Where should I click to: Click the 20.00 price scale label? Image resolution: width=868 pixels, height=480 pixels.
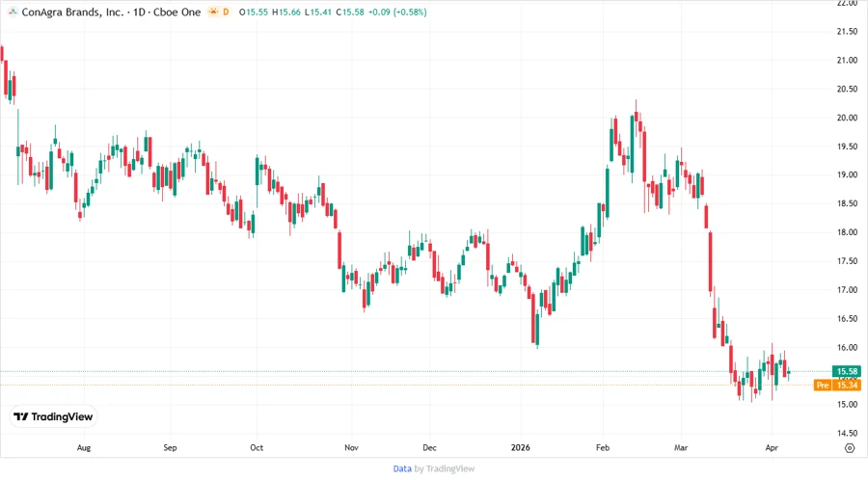(x=847, y=118)
